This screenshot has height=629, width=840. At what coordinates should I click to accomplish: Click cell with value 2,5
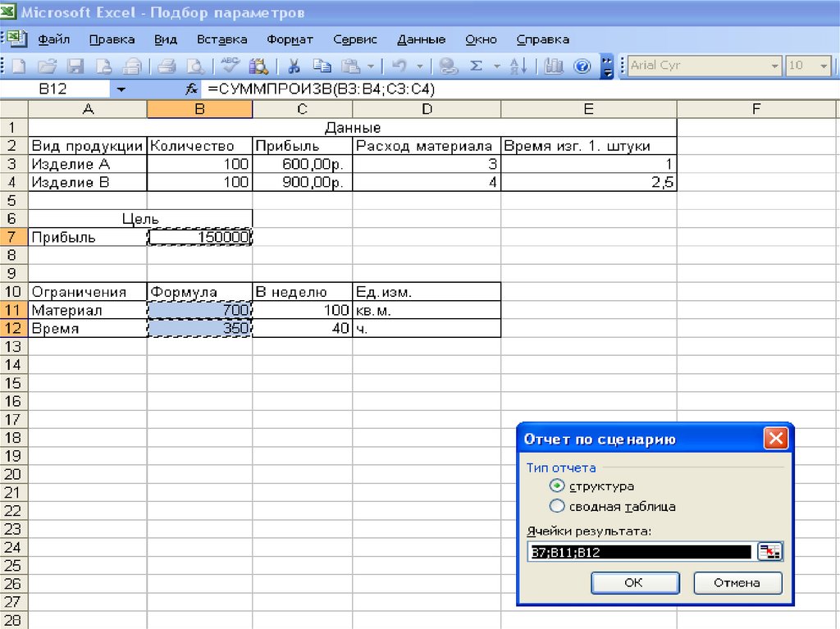click(x=589, y=182)
